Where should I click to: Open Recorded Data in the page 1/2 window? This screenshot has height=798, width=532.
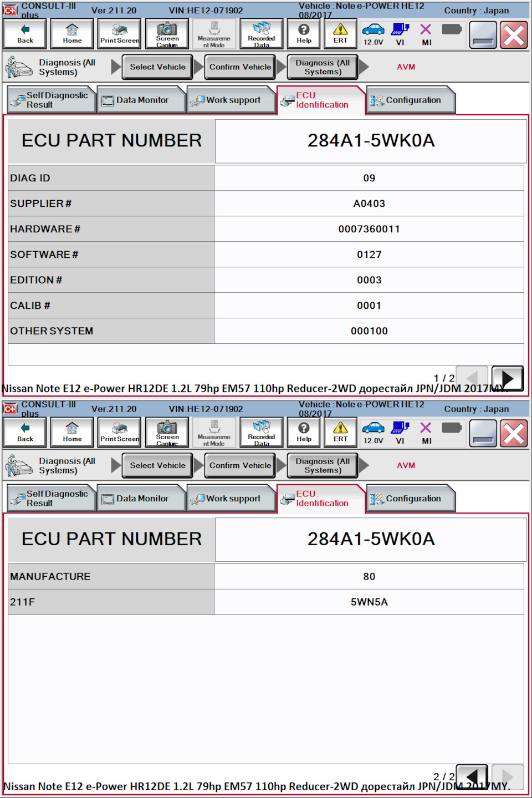pyautogui.click(x=262, y=34)
